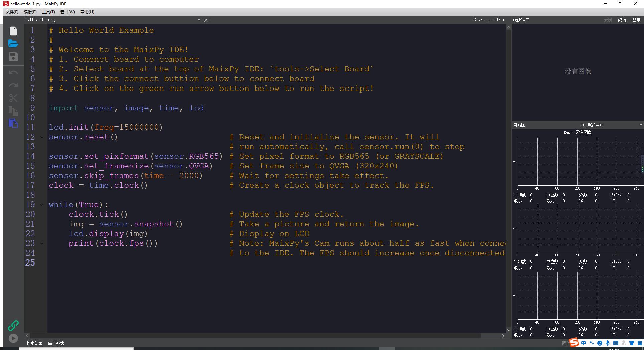The height and width of the screenshot is (350, 644).
Task: Click 'print(clock.fps())' on line 23
Action: point(113,243)
